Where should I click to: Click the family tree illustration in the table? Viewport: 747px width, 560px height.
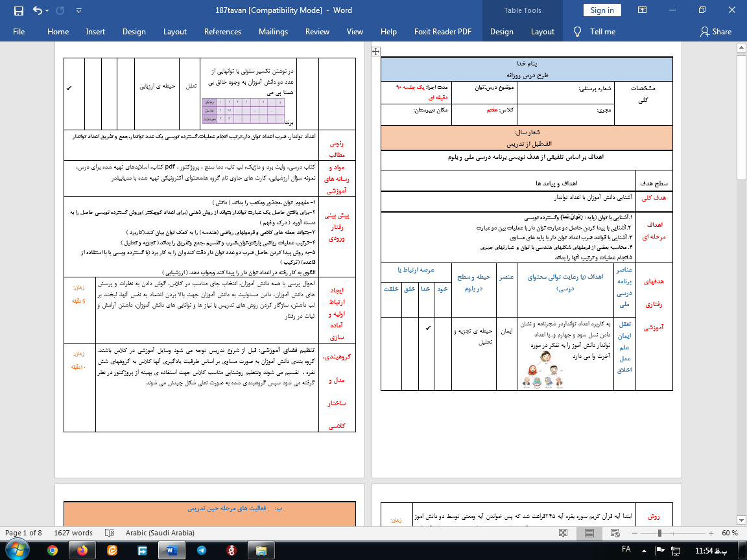(543, 369)
